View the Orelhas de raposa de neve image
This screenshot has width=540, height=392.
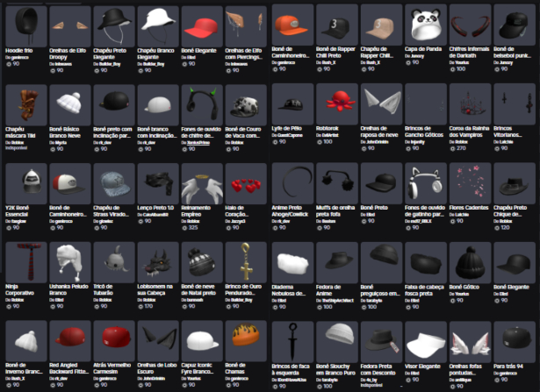381,103
